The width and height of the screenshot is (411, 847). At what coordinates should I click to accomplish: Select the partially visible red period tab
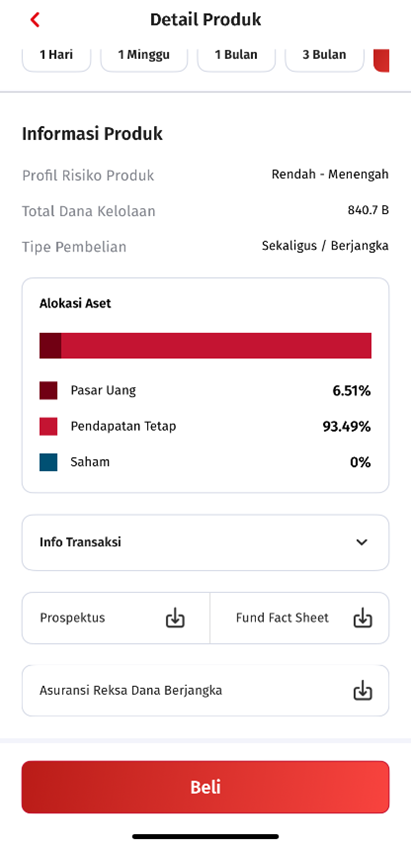point(381,58)
